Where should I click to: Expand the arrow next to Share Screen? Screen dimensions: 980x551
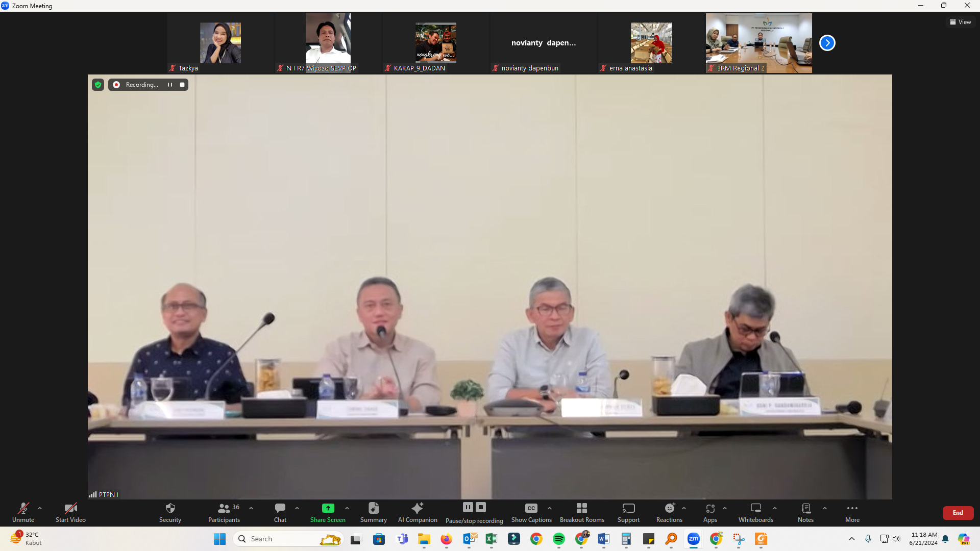pyautogui.click(x=347, y=508)
